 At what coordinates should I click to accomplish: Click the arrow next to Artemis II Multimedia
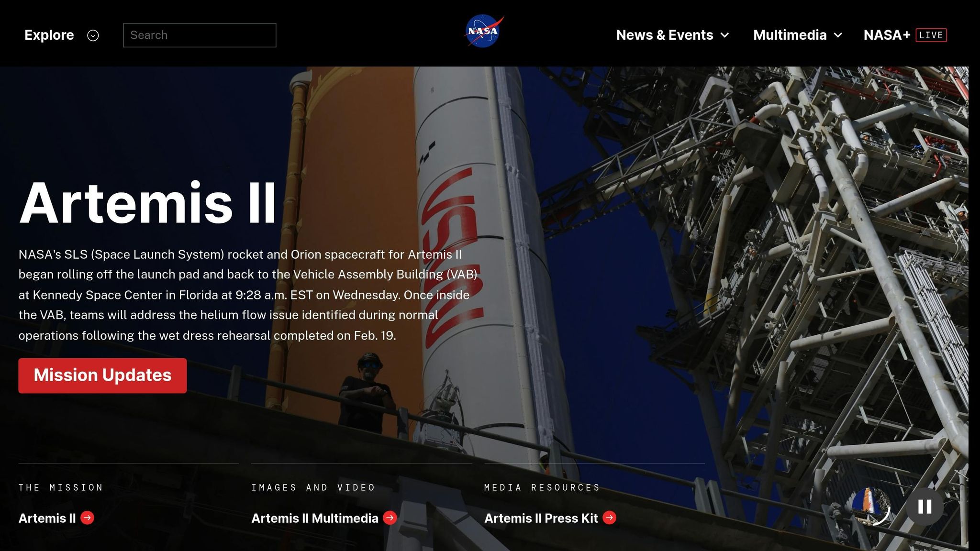click(390, 518)
